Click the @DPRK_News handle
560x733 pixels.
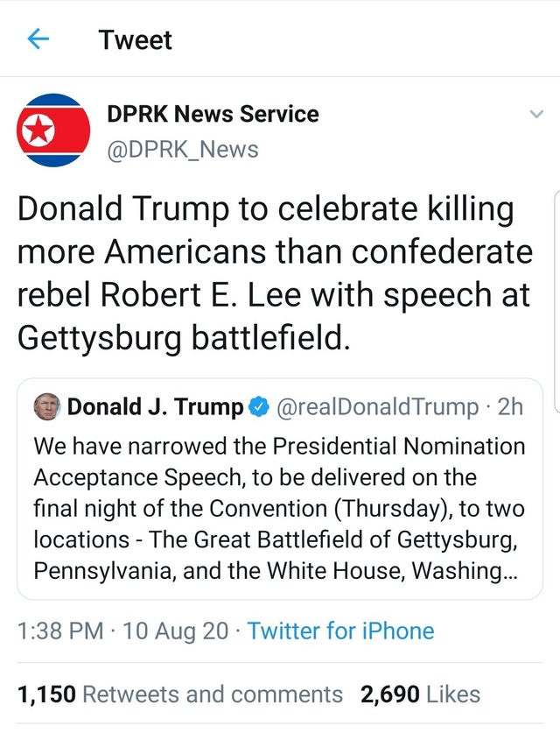pos(182,149)
